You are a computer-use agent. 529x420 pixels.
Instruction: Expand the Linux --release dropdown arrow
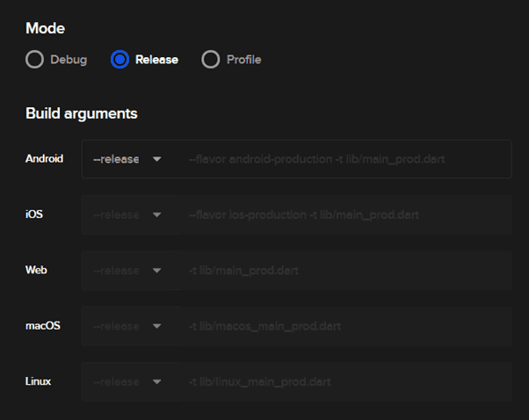(156, 382)
